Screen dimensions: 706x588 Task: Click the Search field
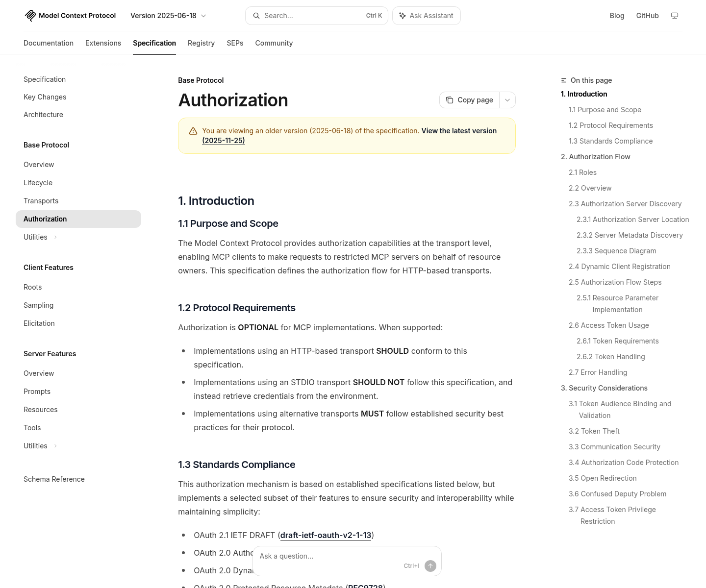[x=317, y=16]
